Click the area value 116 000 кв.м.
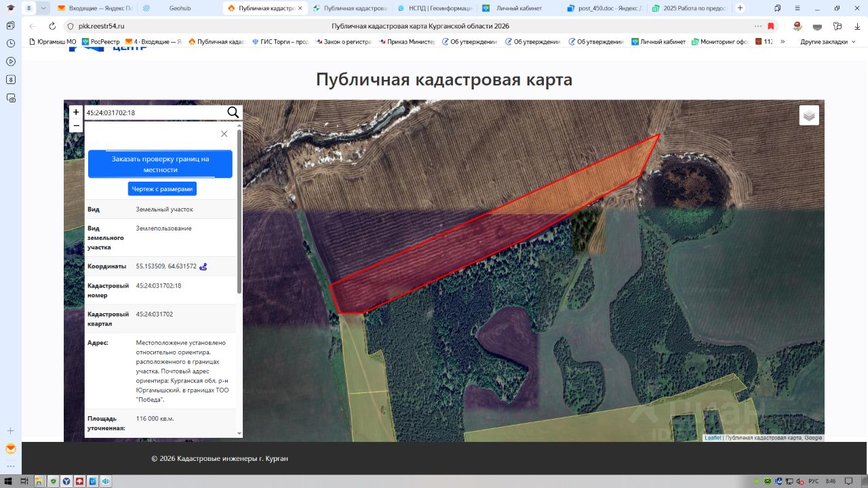 click(155, 419)
